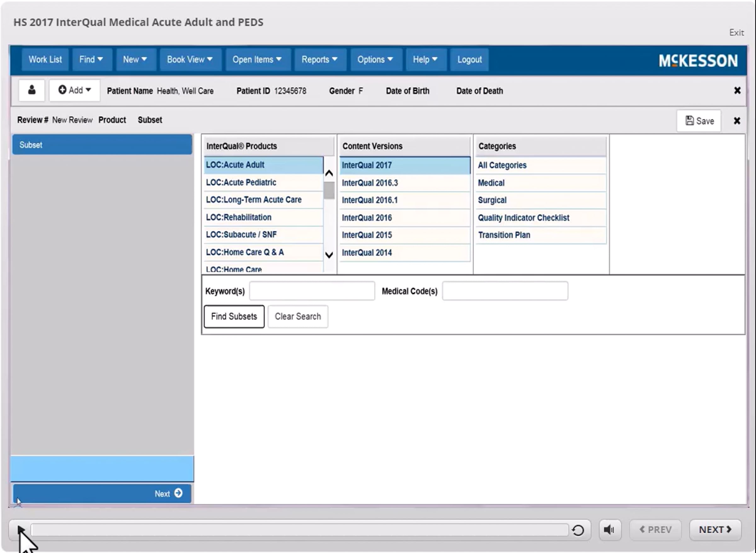
Task: Click the play button on the player bar
Action: [x=21, y=530]
